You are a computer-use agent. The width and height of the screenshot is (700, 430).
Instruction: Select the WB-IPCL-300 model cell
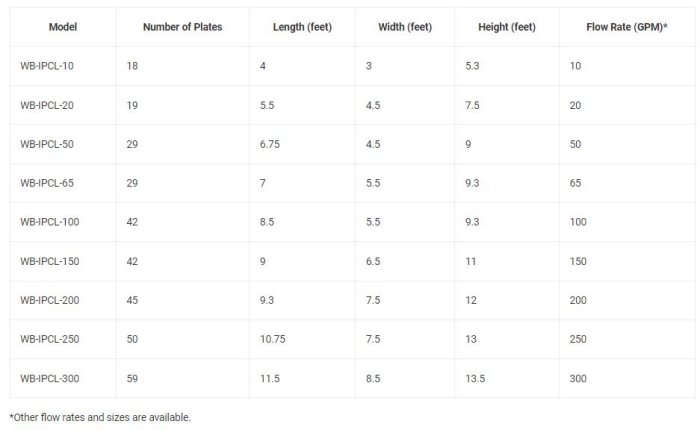click(x=50, y=378)
